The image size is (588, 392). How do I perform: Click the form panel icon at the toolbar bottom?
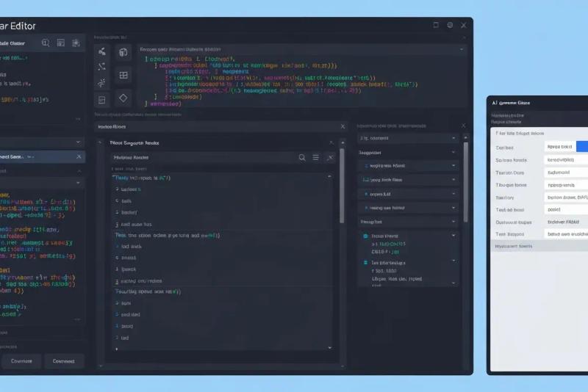click(x=101, y=100)
